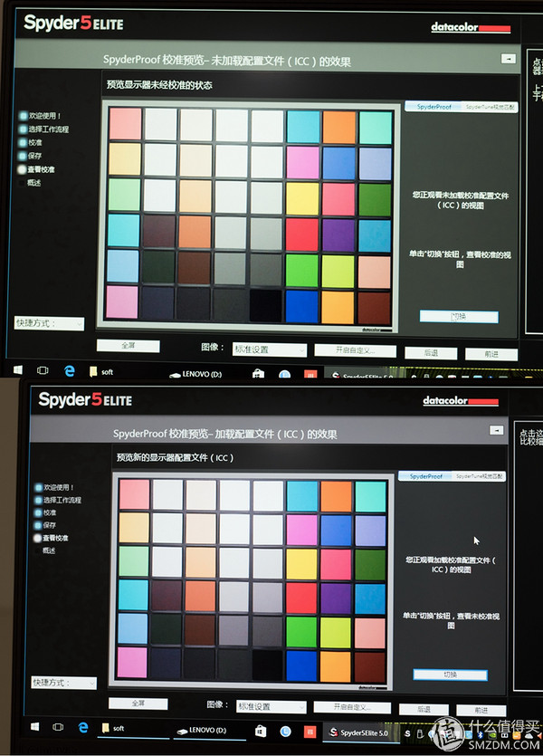This screenshot has width=543, height=756.
Task: Click 切换 button in the lower window
Action: point(451,675)
